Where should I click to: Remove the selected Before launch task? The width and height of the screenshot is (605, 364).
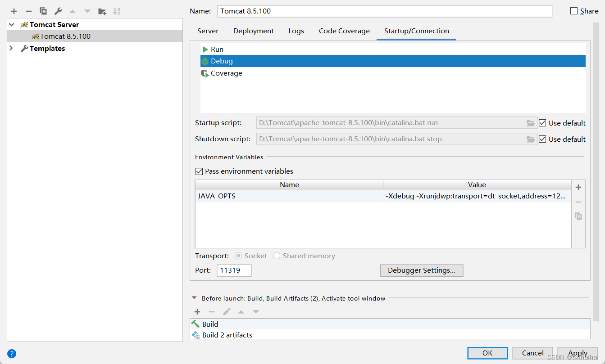tap(212, 312)
